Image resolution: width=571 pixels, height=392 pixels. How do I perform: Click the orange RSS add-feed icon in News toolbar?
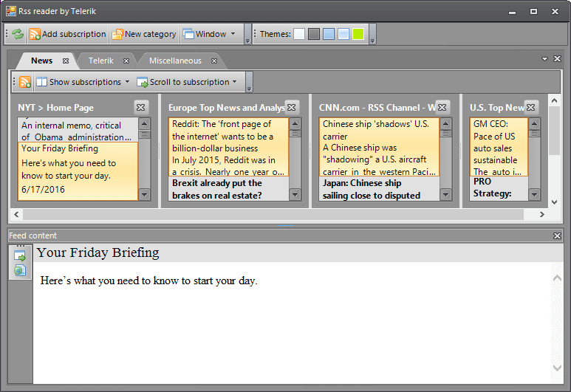[x=25, y=82]
